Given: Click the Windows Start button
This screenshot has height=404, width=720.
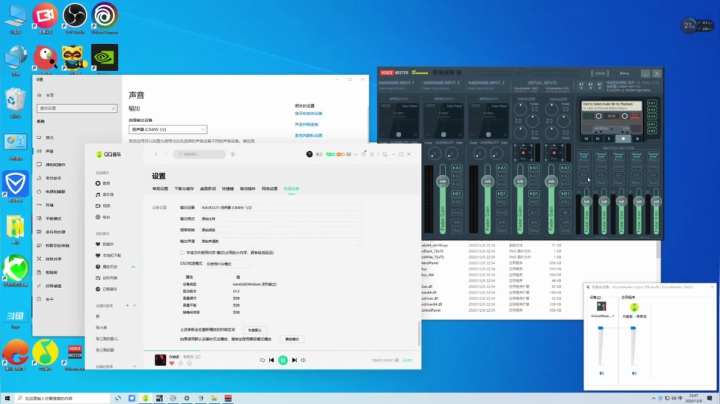Looking at the screenshot, I should (7, 398).
